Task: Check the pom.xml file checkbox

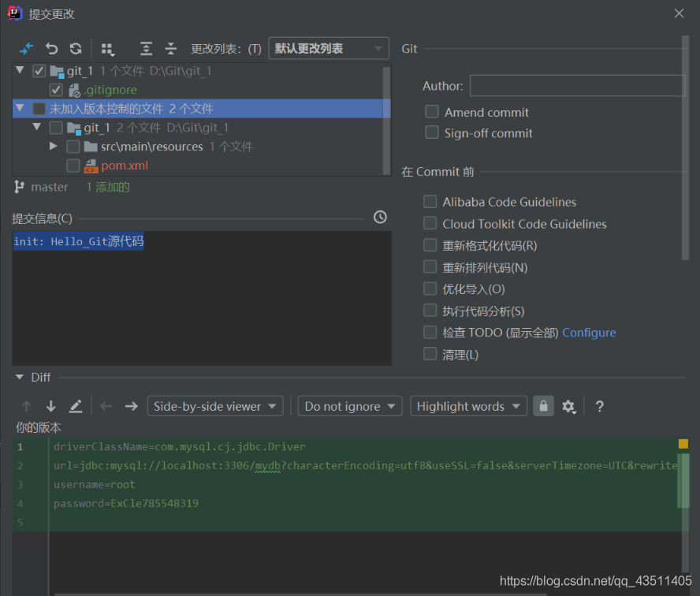Action: click(73, 166)
